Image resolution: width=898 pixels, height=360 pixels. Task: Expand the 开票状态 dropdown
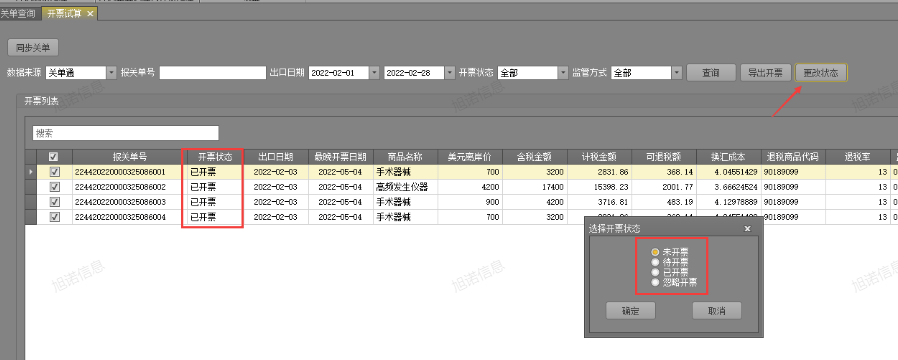coord(564,73)
